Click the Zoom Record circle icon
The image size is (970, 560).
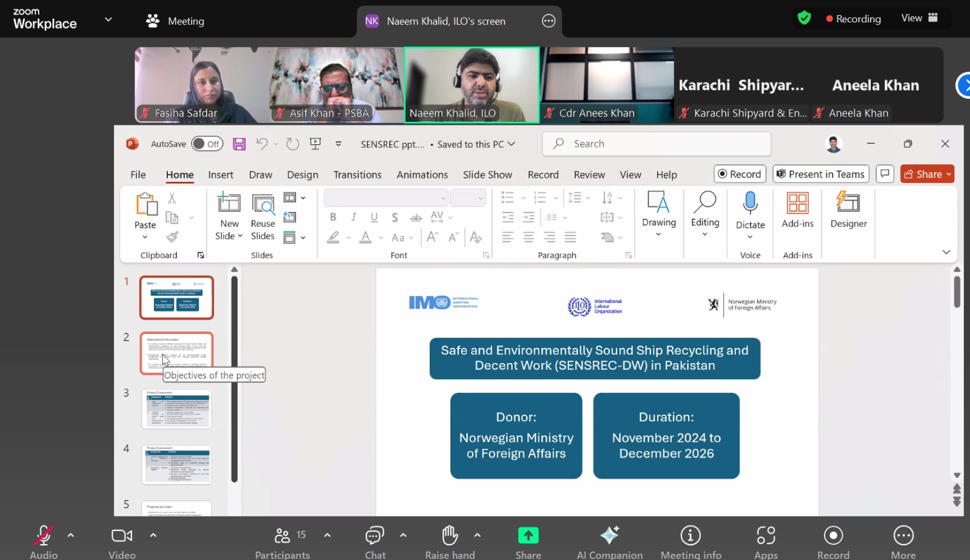[x=834, y=536]
